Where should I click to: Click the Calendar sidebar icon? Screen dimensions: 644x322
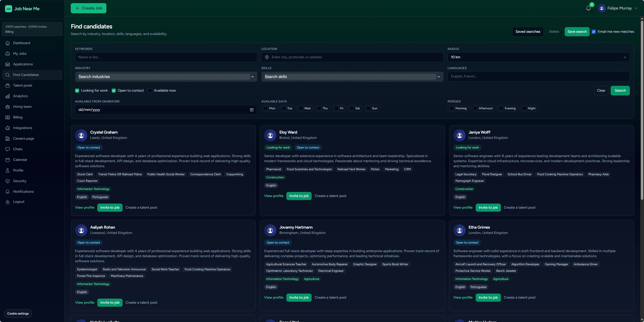[8, 160]
